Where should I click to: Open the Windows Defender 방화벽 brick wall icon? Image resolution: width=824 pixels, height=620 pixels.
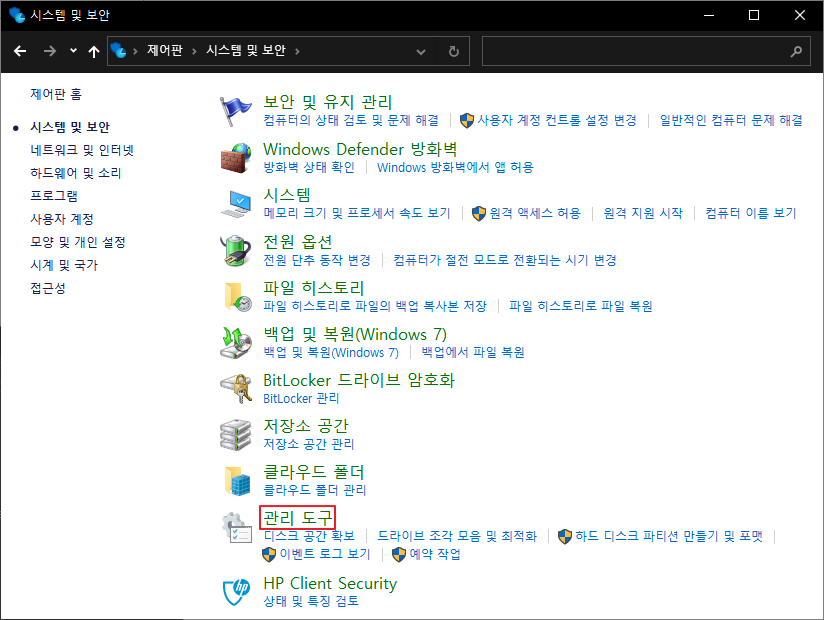235,158
